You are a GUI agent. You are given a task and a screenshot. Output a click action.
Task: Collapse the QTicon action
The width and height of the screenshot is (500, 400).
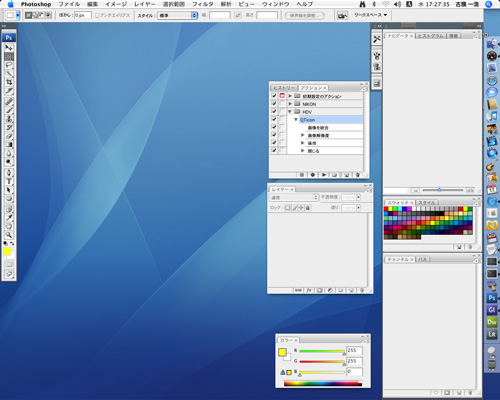pyautogui.click(x=296, y=119)
